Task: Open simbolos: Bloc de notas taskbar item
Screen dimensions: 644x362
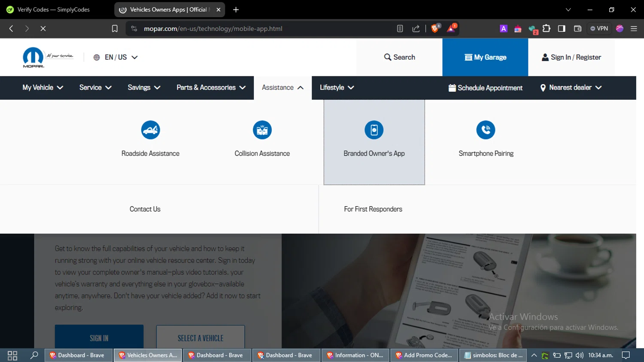Action: [494, 355]
